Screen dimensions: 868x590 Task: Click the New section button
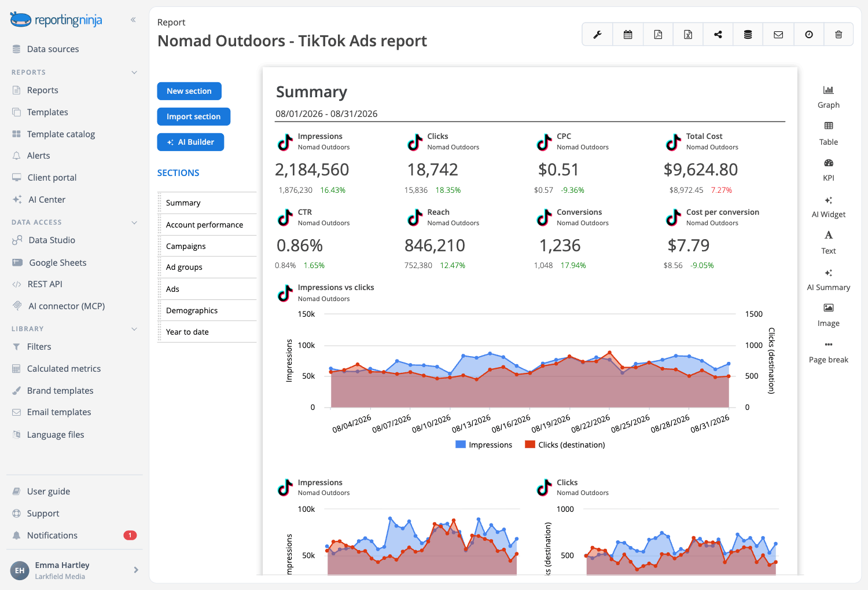[189, 91]
